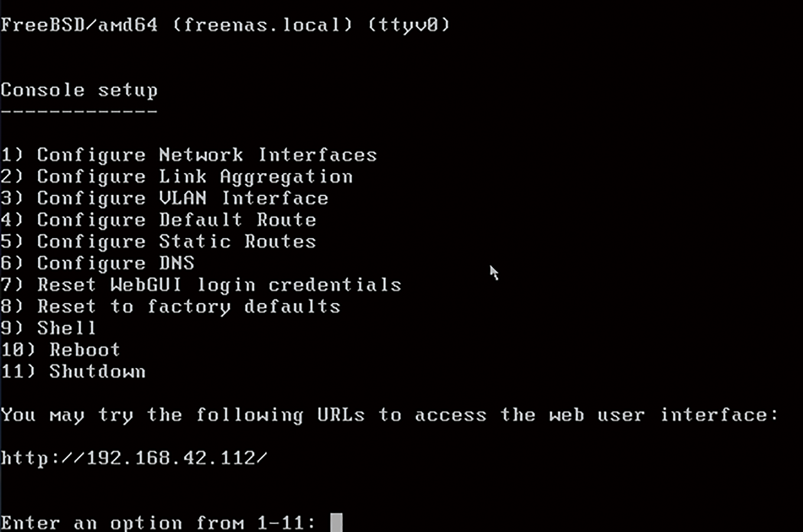Click the blinking cursor at option prompt

336,523
